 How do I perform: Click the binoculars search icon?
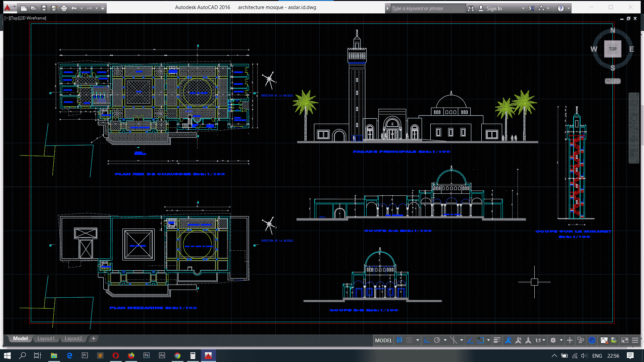click(471, 8)
